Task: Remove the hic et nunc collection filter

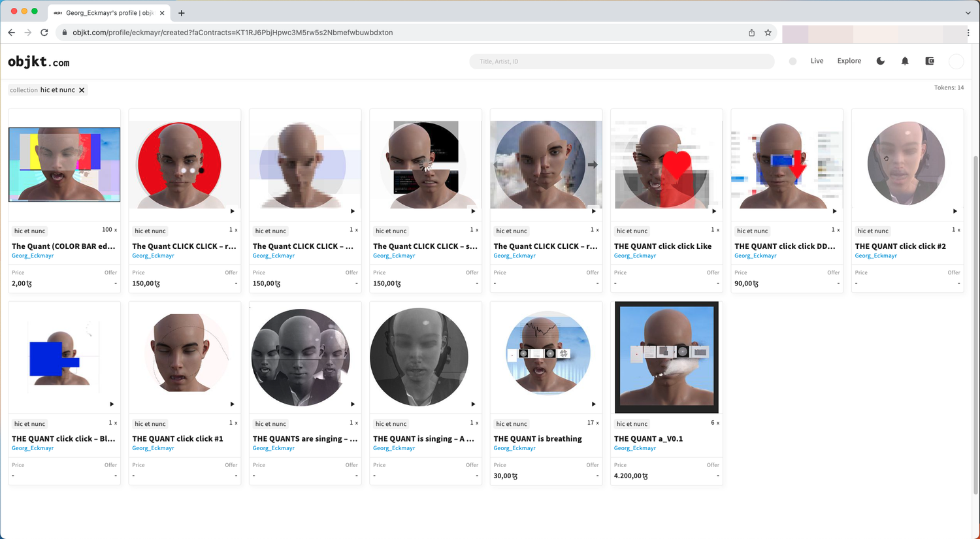Action: tap(82, 90)
